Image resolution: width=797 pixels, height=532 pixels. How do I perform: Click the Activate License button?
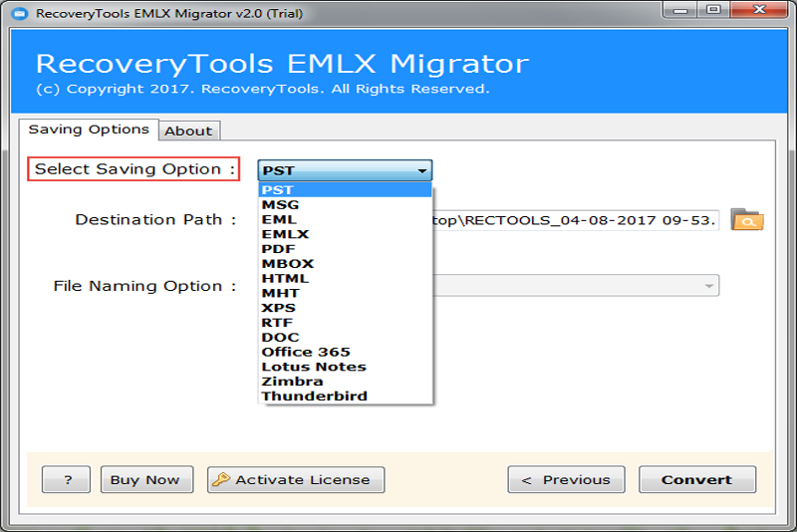tap(296, 479)
